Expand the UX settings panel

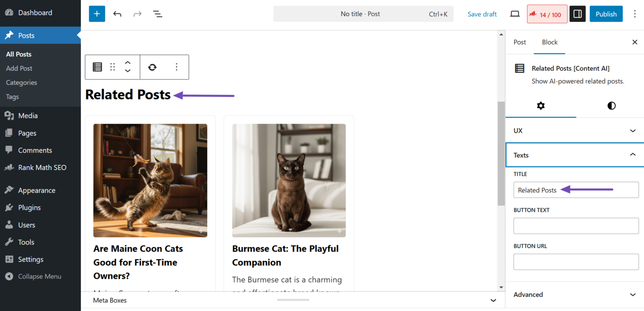coord(575,130)
